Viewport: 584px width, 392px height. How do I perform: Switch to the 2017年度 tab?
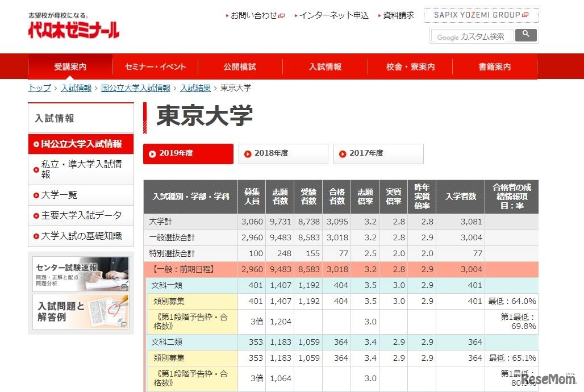(x=378, y=153)
